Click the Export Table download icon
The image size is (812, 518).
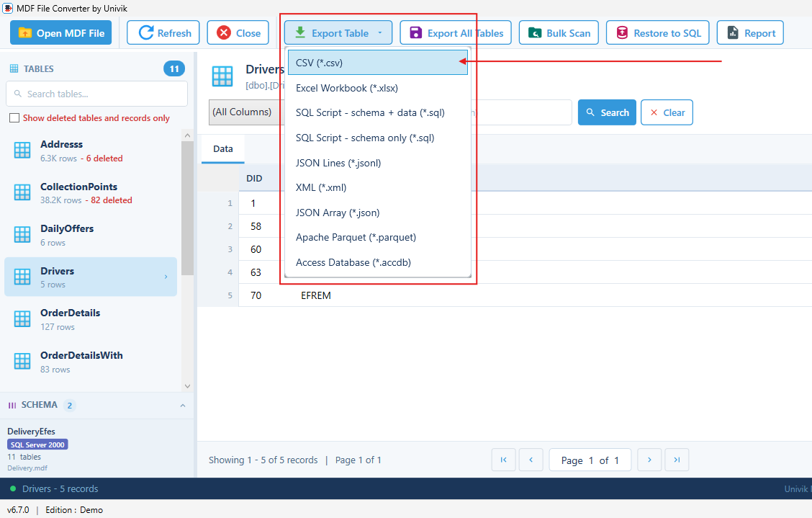pos(300,32)
